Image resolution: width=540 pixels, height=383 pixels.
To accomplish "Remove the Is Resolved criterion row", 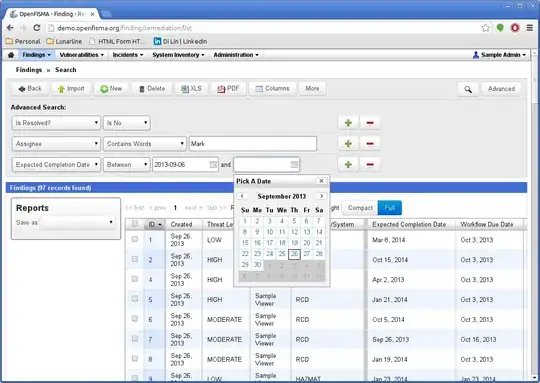I will click(x=370, y=123).
